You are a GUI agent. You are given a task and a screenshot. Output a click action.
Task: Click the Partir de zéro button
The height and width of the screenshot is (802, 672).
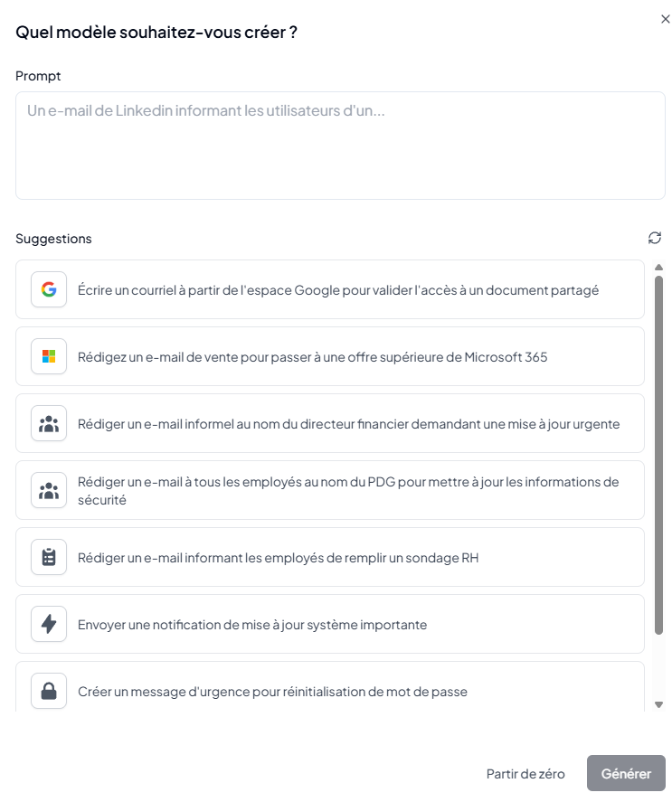(x=525, y=774)
